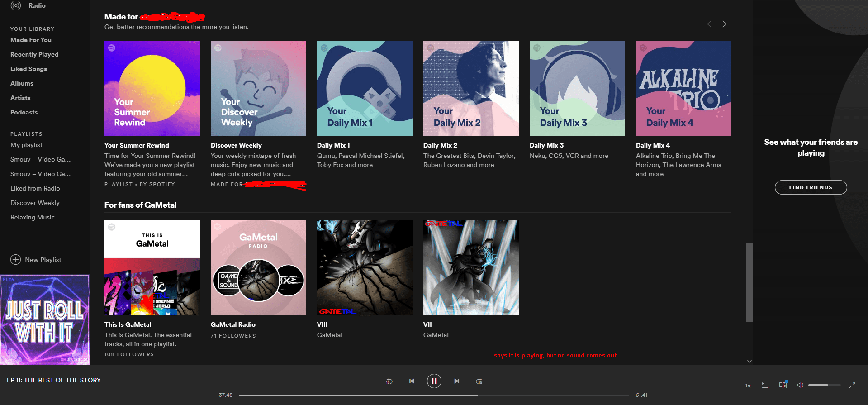868x405 pixels.
Task: Pause the current playback
Action: (434, 381)
